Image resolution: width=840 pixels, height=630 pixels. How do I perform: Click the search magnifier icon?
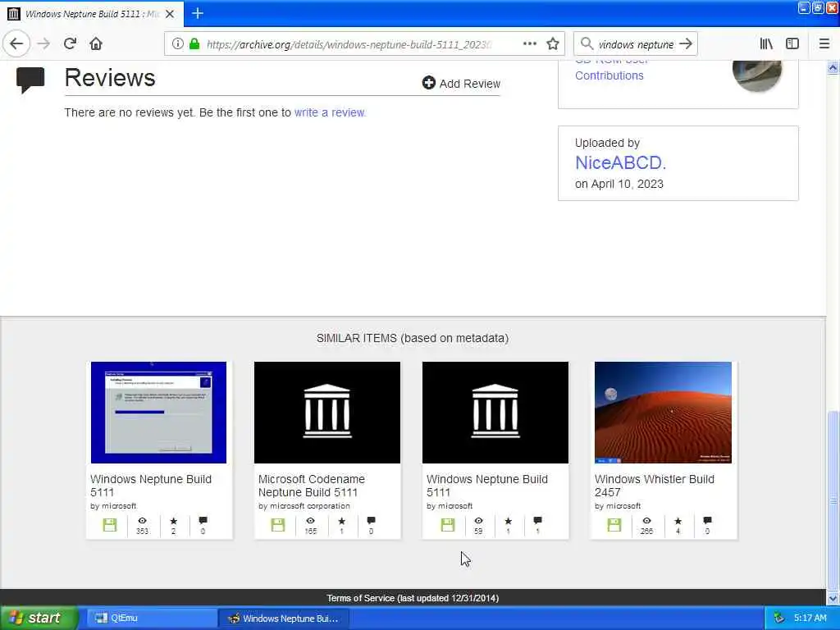587,44
